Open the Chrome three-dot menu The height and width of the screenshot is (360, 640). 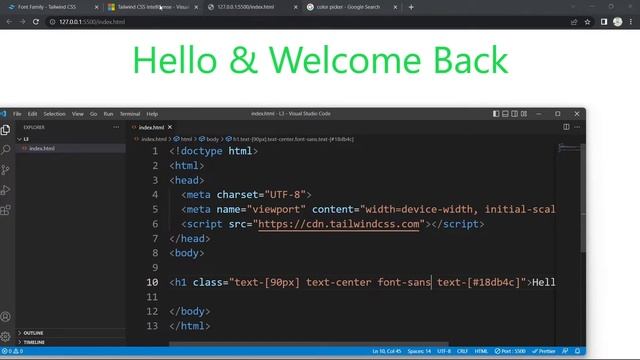(x=631, y=22)
